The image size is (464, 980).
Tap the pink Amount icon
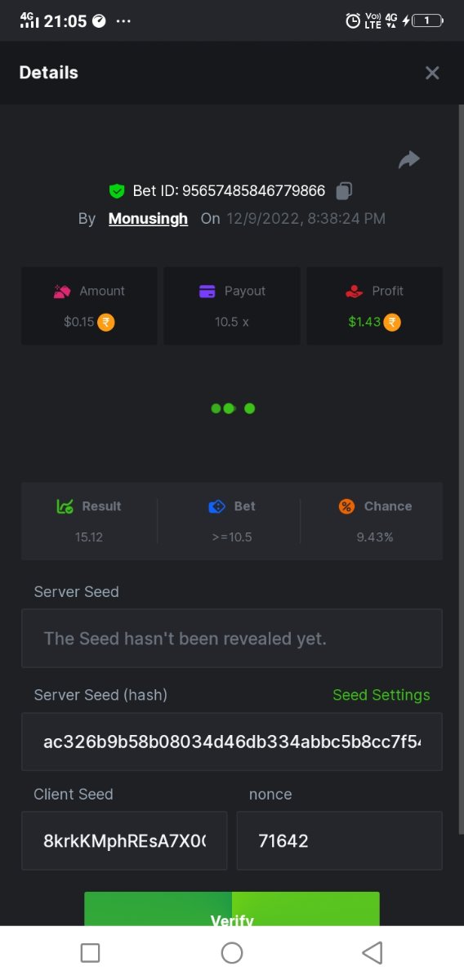click(62, 291)
